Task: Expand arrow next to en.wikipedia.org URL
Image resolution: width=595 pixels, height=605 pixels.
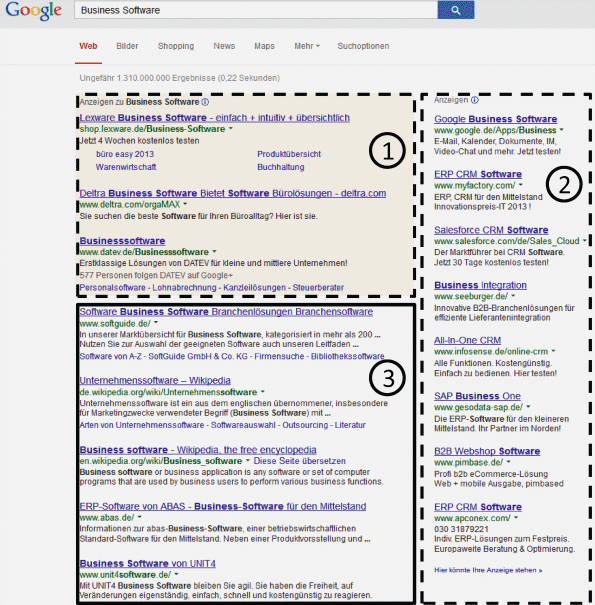Action: point(247,461)
